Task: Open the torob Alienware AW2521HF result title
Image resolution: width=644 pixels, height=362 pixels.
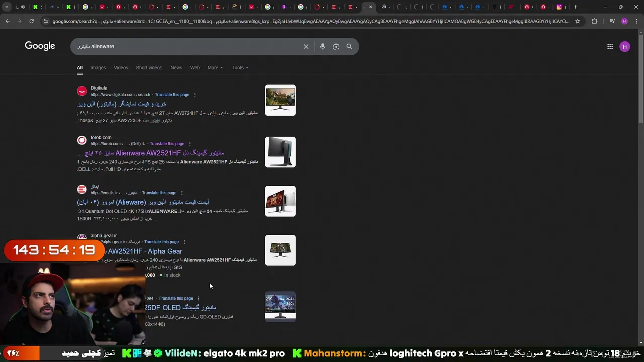Action: coord(151,153)
